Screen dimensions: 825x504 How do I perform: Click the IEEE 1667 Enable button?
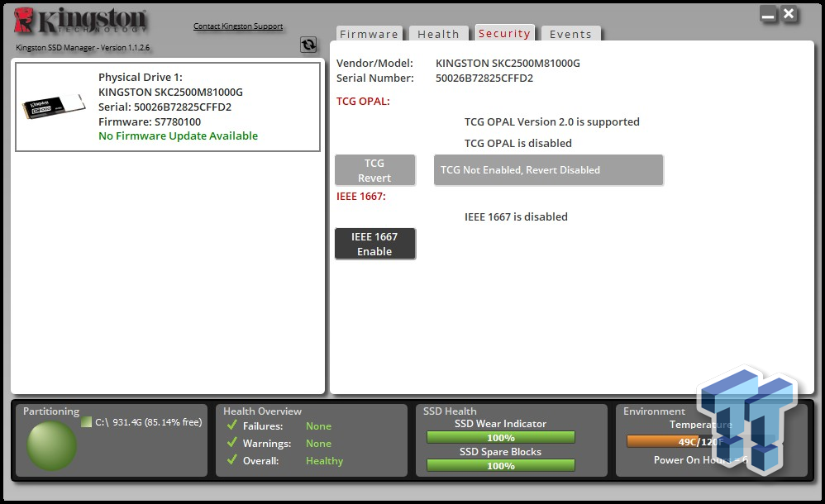coord(374,244)
